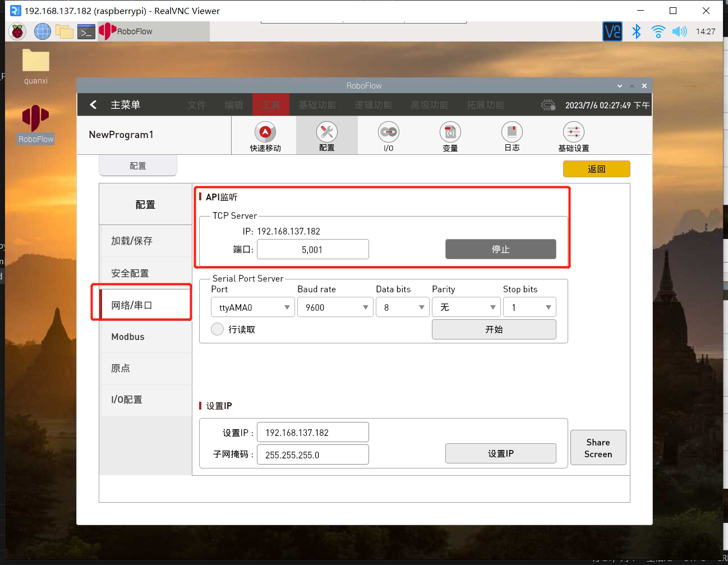This screenshot has width=728, height=565.
Task: Expand the Port dropdown showing ttyAMA0
Action: (252, 307)
